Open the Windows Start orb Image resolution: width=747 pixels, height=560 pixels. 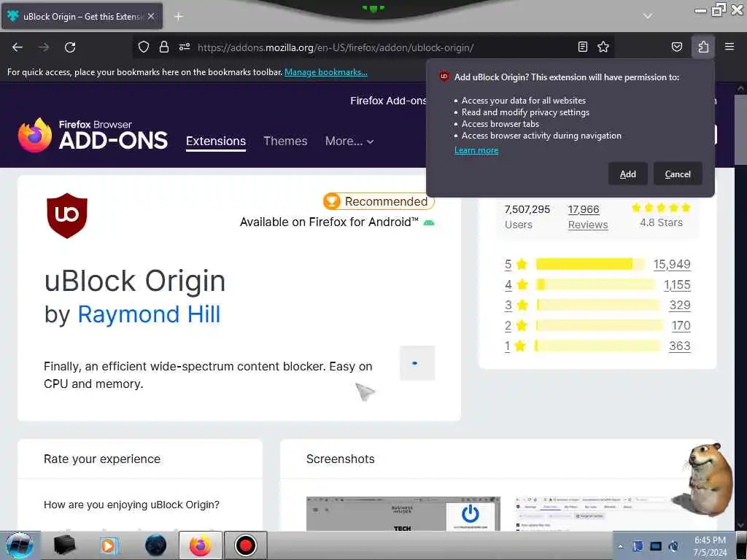click(x=20, y=545)
